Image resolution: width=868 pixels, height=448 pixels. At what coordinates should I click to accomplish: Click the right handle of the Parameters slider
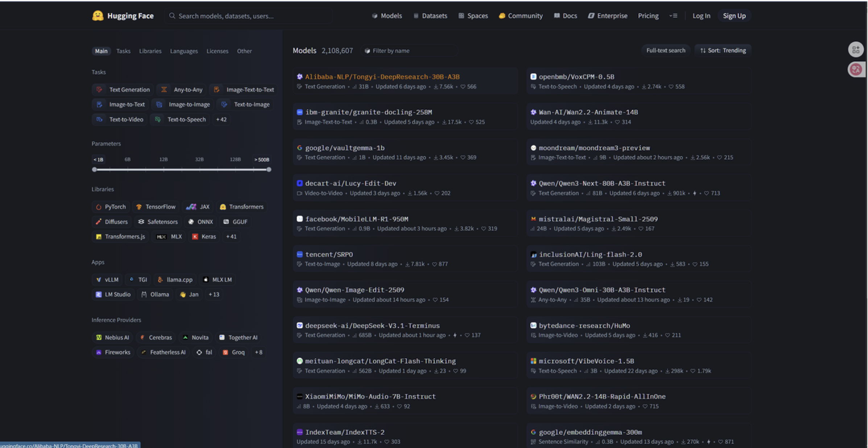coord(269,169)
